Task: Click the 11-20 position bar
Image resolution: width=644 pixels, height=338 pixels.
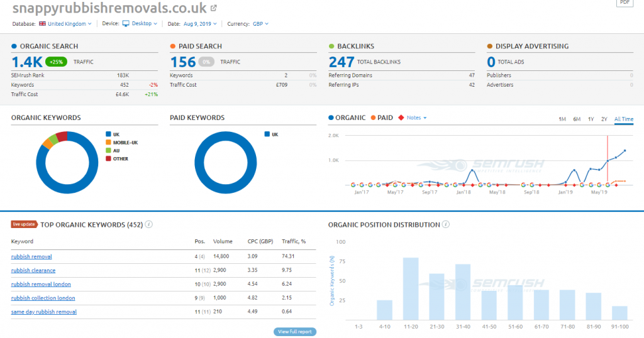Action: 411,289
